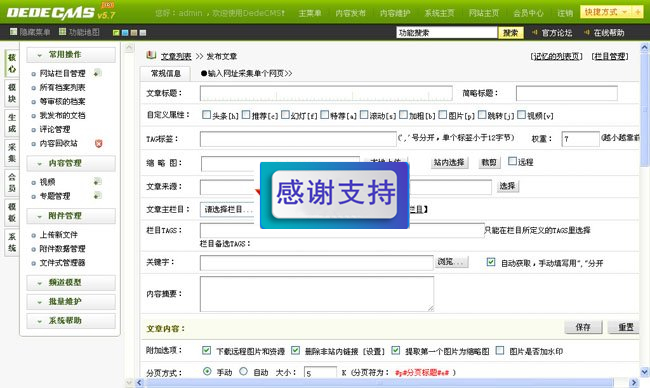Check the 幻灯[f] attribute box
This screenshot has width=650, height=388.
(x=285, y=114)
